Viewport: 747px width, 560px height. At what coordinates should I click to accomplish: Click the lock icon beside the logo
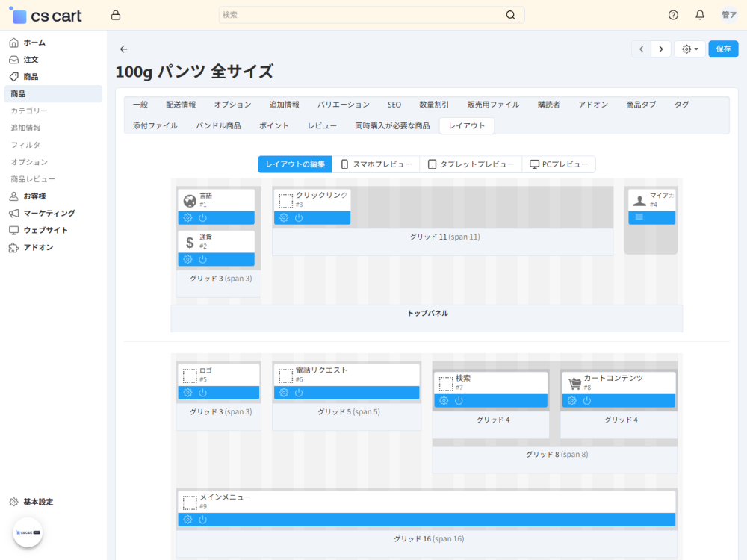point(115,15)
